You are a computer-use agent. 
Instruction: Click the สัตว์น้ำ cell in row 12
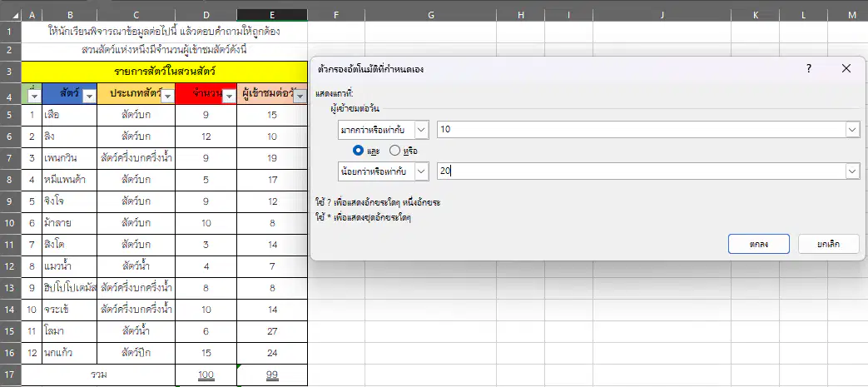pyautogui.click(x=136, y=266)
